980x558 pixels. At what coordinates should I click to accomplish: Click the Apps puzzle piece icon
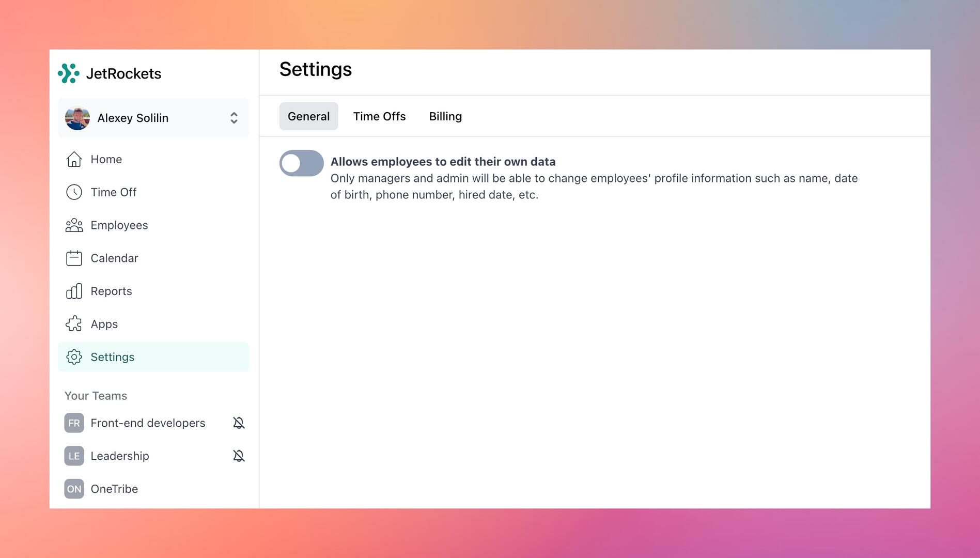pyautogui.click(x=74, y=324)
